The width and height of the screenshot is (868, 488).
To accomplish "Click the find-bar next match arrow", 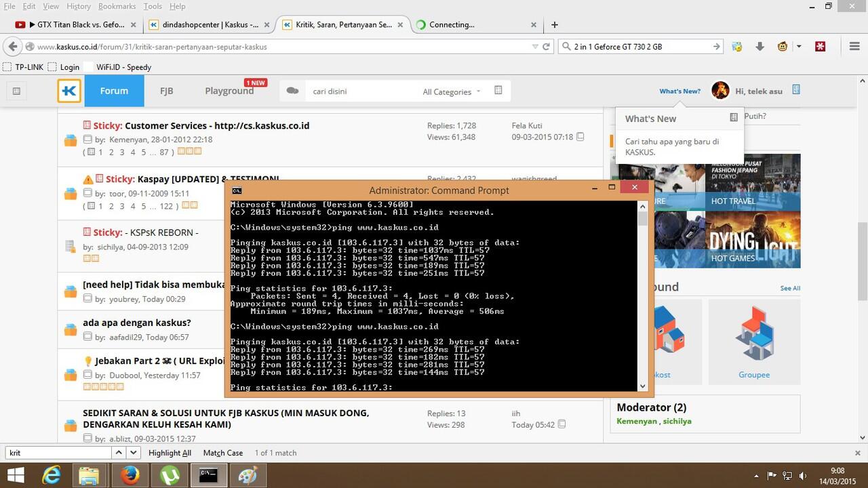I will 133,452.
